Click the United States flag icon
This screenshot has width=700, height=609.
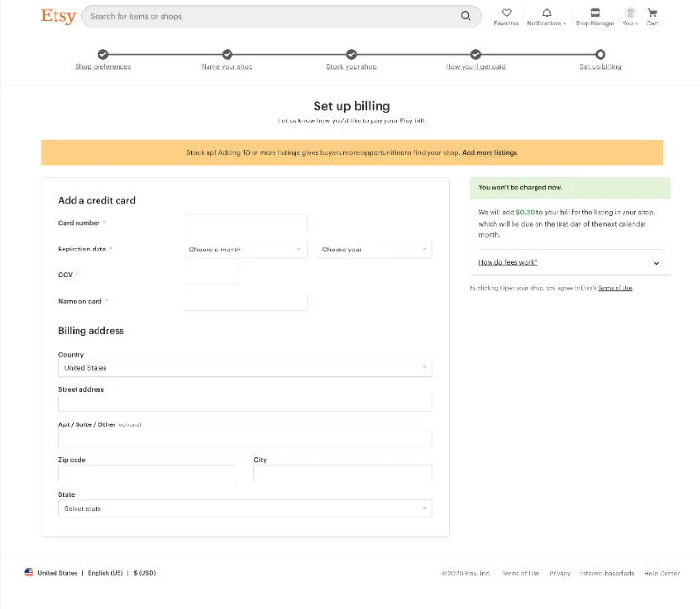click(x=29, y=573)
